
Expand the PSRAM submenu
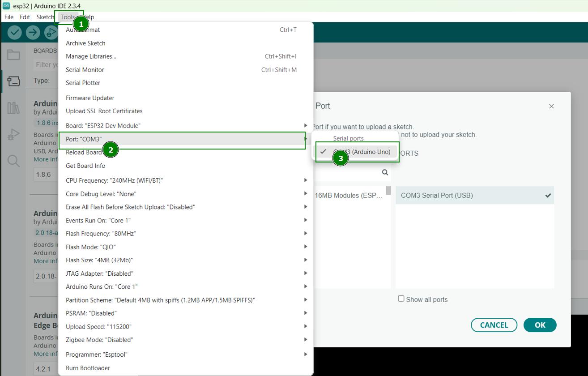click(186, 313)
